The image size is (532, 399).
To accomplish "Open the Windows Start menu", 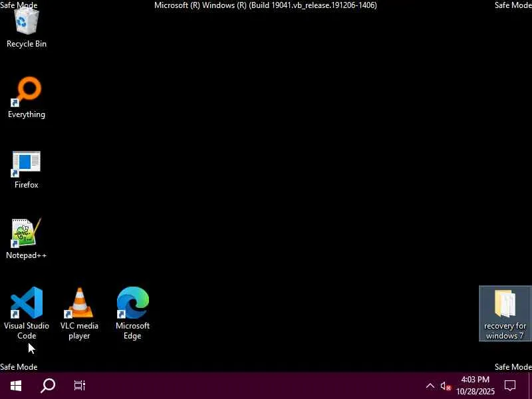I will 16,386.
